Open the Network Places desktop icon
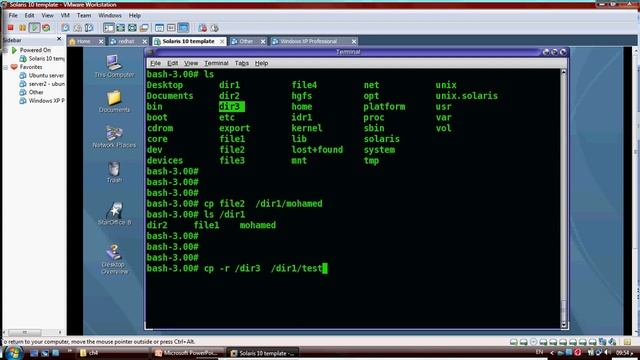Viewport: 640px width, 360px height. (114, 137)
